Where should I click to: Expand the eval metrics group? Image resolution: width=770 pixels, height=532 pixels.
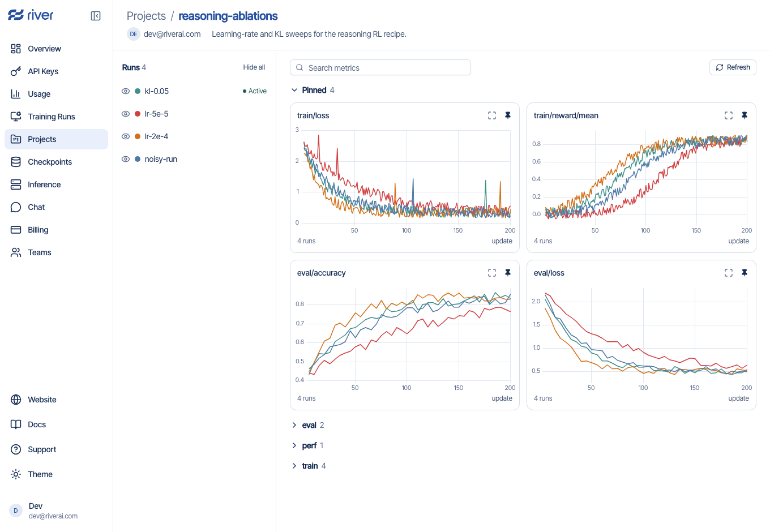(294, 425)
